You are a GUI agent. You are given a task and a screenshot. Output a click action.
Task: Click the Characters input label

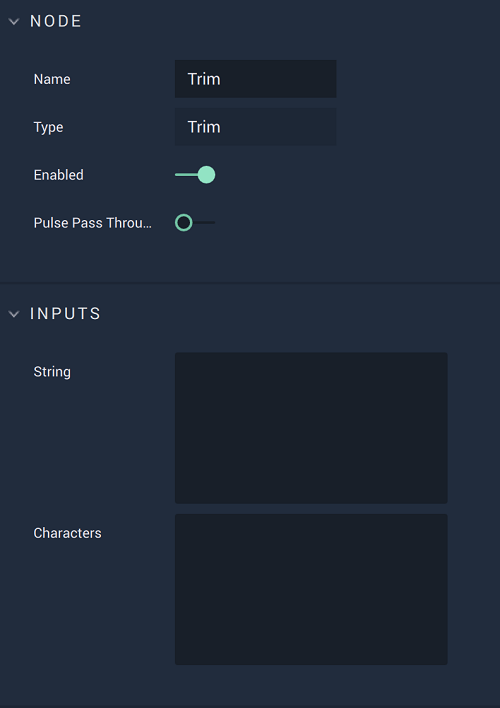tap(67, 533)
